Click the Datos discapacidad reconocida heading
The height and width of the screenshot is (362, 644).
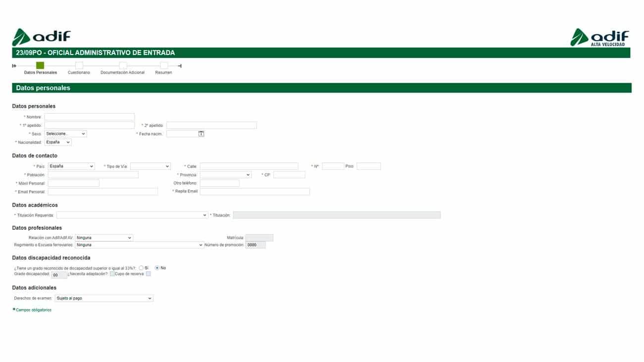[51, 258]
